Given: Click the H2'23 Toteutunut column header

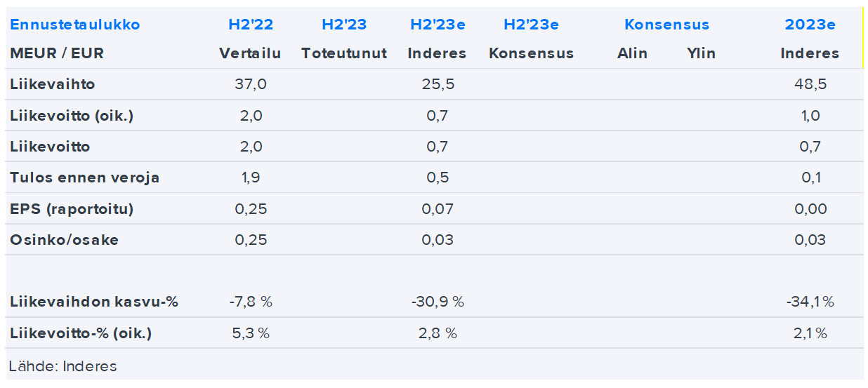Looking at the screenshot, I should (344, 25).
